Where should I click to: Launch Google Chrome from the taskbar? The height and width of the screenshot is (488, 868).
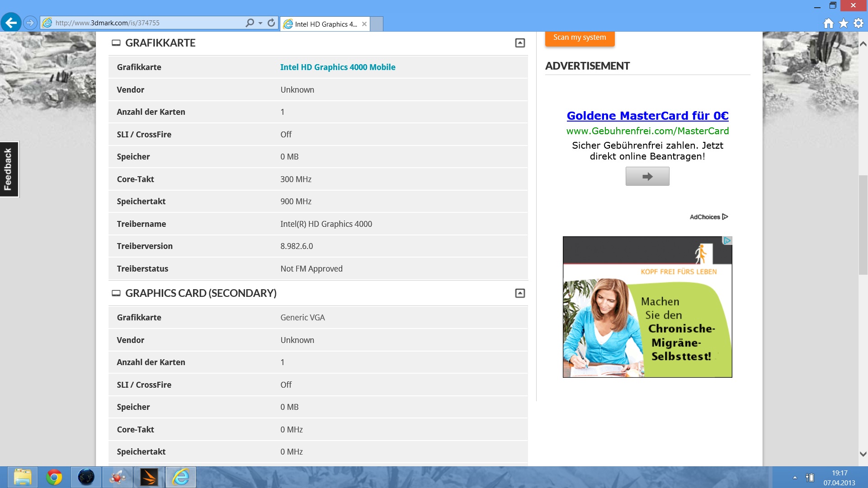(54, 477)
